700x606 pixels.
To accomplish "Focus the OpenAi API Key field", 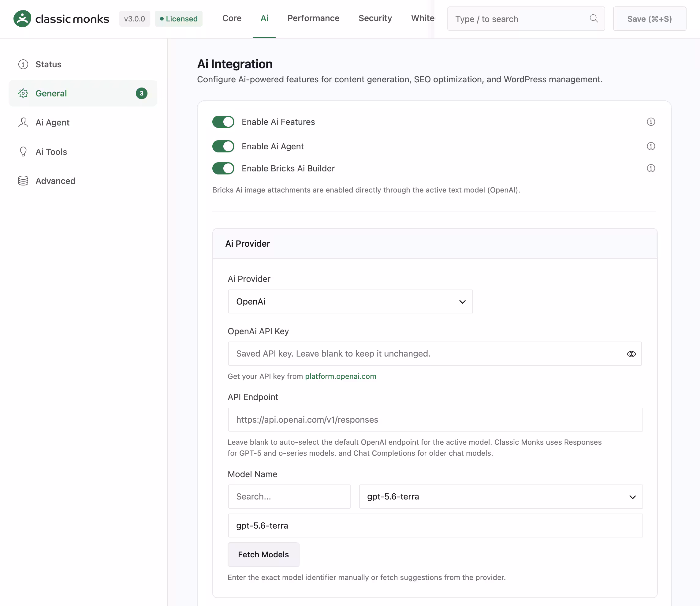I will (x=435, y=353).
